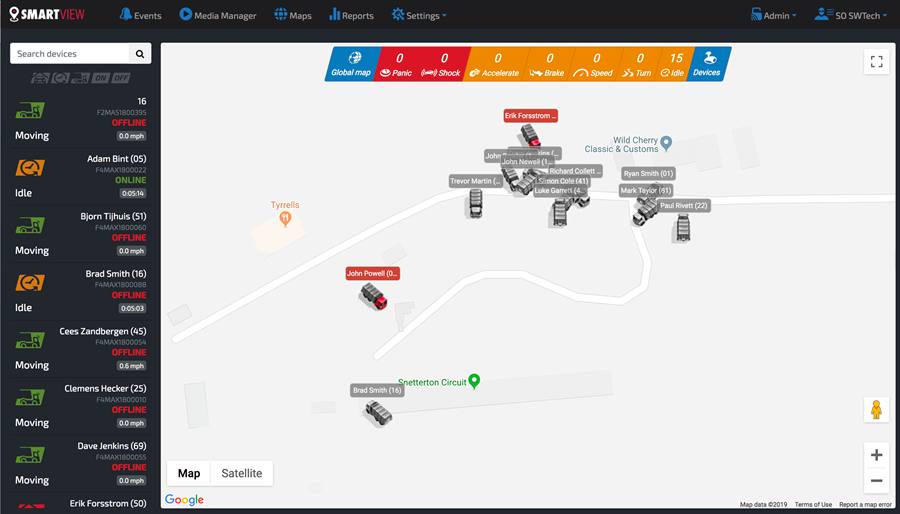Click the John Powell red truck marker
Screen dimensions: 900x514
pyautogui.click(x=374, y=297)
